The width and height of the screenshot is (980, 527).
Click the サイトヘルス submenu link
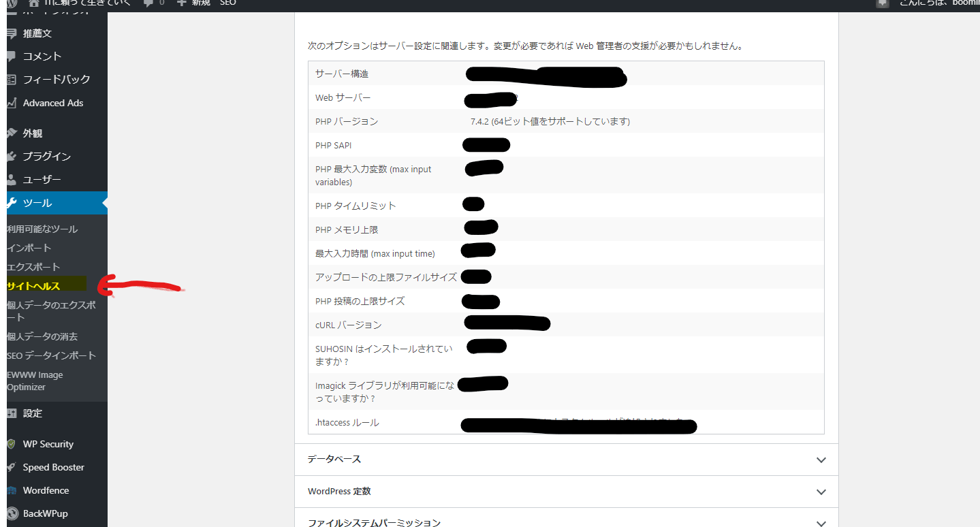click(x=33, y=286)
